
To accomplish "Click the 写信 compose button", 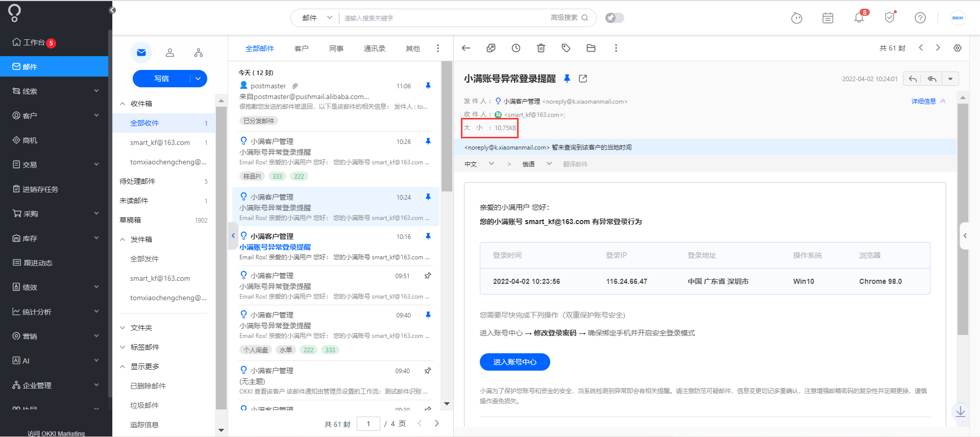I will tap(161, 79).
